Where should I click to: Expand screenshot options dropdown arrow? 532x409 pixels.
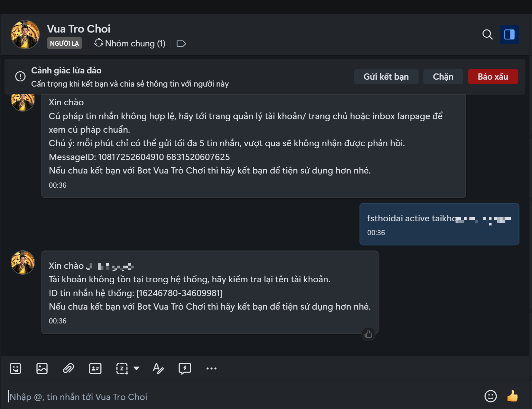pyautogui.click(x=137, y=368)
